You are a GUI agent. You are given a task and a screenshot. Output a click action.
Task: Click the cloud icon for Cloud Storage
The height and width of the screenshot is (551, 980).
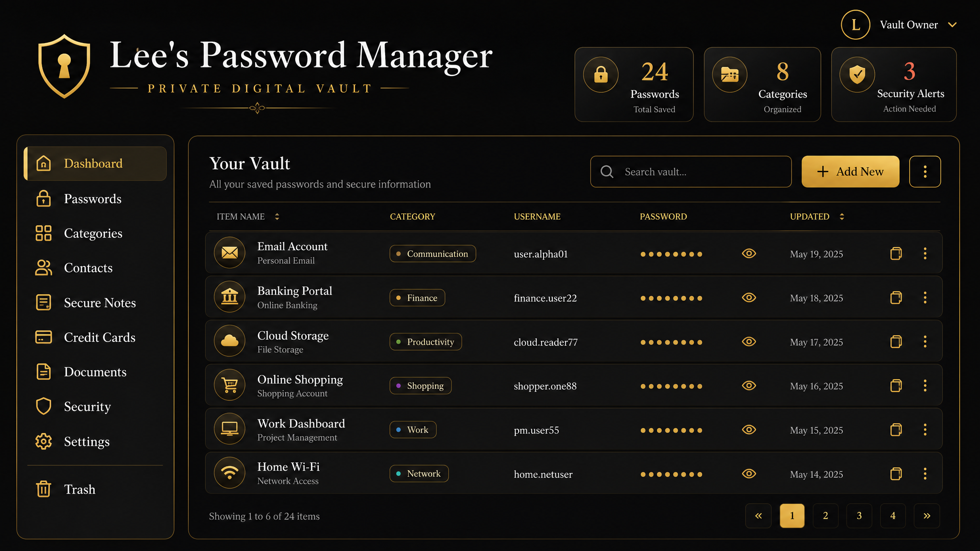230,341
